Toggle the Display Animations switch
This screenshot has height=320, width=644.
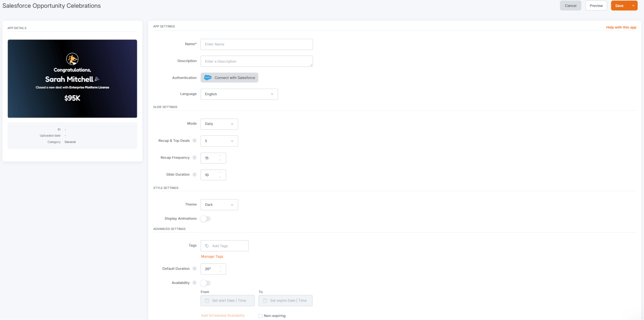206,219
